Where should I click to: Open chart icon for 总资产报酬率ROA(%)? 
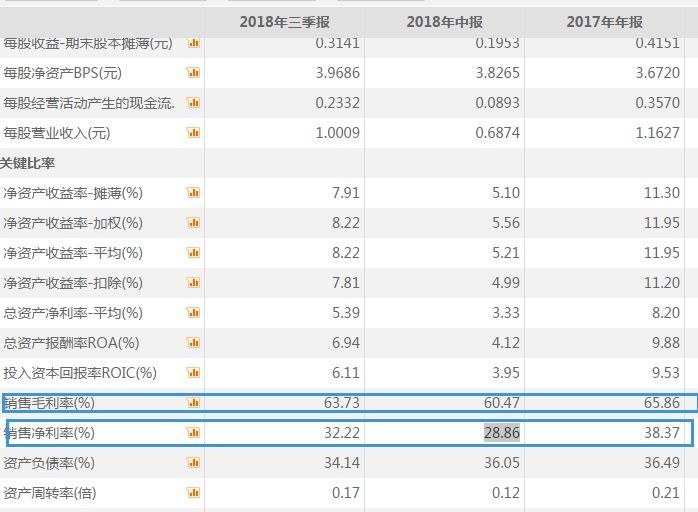pyautogui.click(x=193, y=343)
